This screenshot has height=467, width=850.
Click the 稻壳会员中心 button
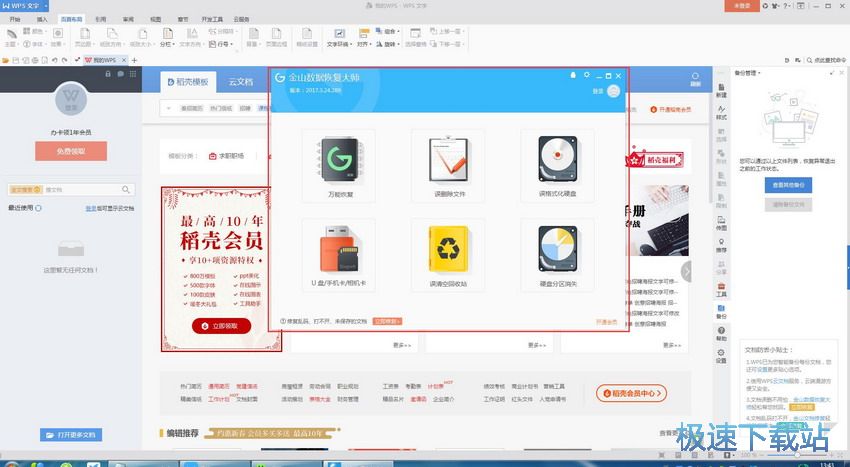click(x=631, y=393)
